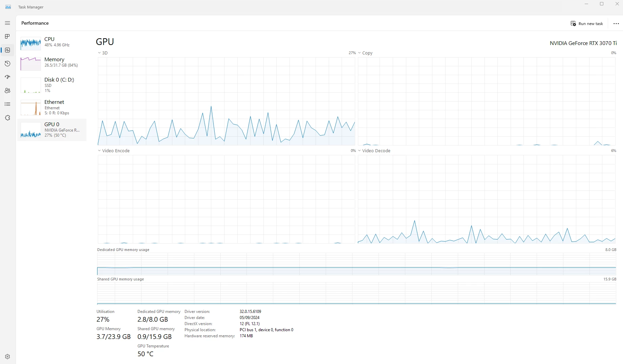Click DirectX version 12 (FL 12.1) value
The height and width of the screenshot is (364, 623).
point(250,324)
